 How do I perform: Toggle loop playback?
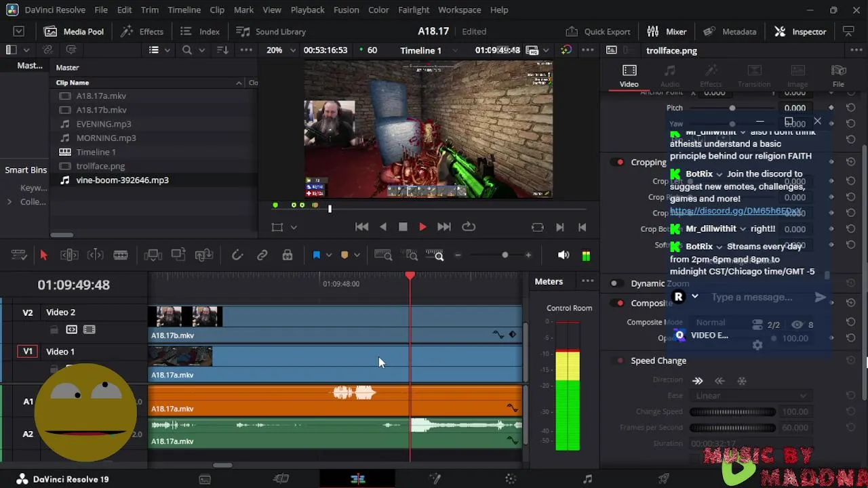(469, 227)
